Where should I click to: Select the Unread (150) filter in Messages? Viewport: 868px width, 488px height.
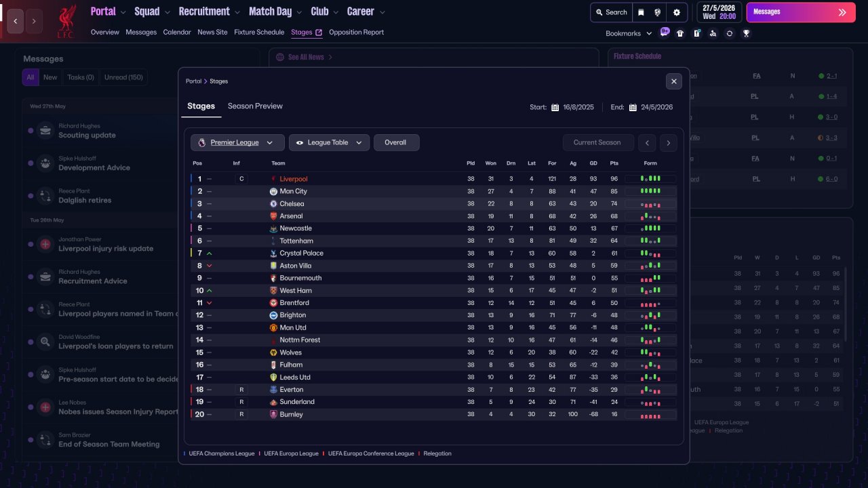pos(123,77)
